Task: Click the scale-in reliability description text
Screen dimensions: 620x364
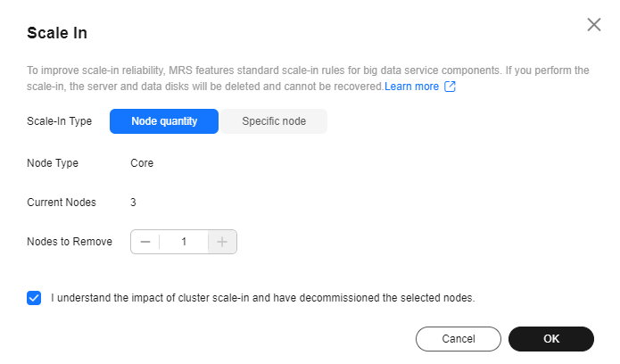Action: click(308, 79)
